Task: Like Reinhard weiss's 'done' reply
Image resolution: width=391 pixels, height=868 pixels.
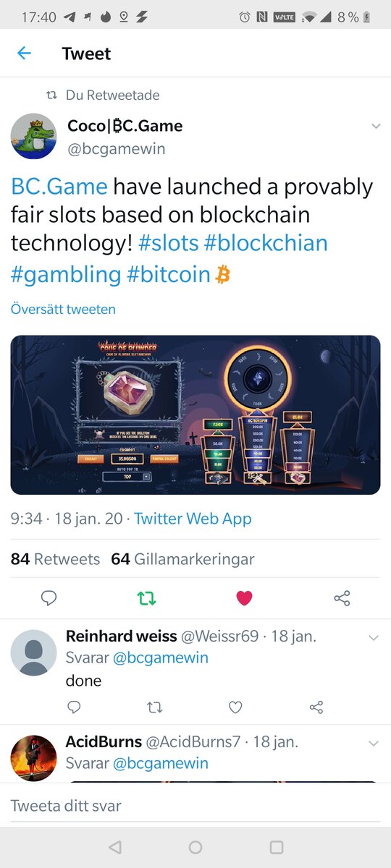Action: coord(235,707)
